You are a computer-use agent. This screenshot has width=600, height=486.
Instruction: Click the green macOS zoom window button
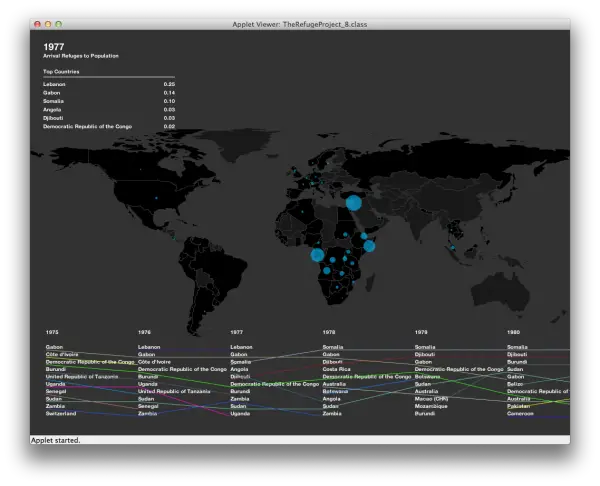pos(59,24)
